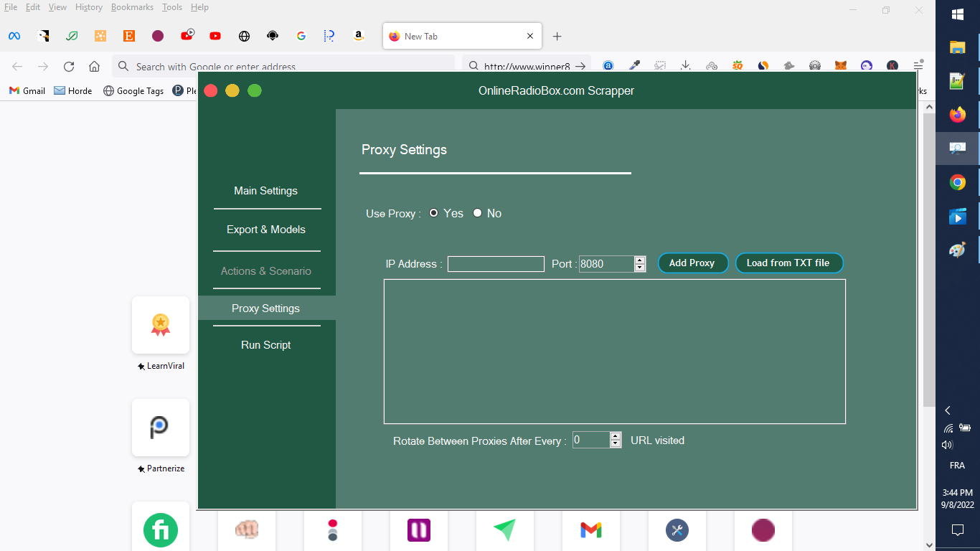Click the Add Proxy button
Screen dimensions: 980x551
tap(693, 263)
